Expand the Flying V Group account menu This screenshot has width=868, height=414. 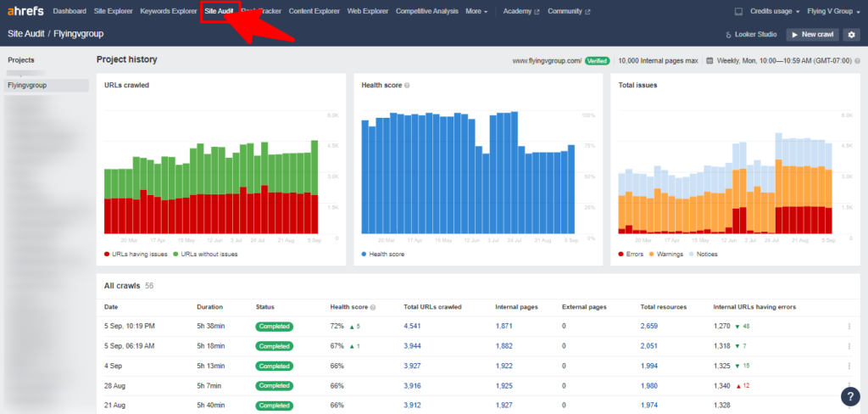click(x=833, y=12)
